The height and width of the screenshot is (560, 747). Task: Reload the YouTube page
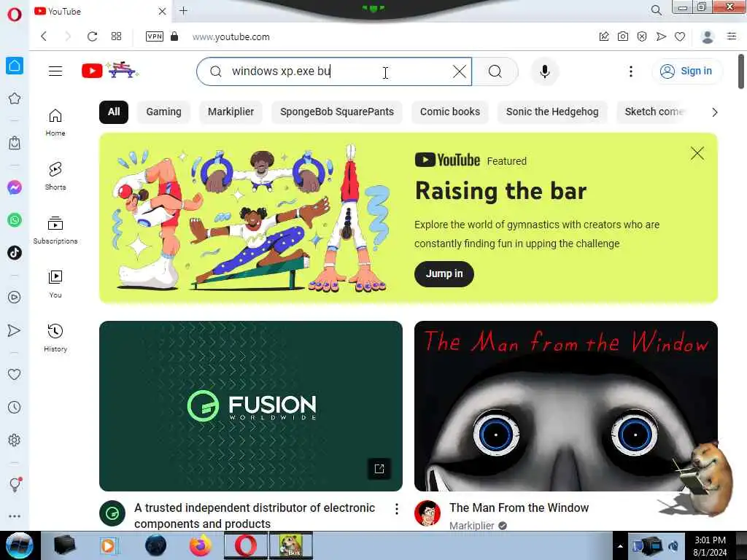(93, 36)
